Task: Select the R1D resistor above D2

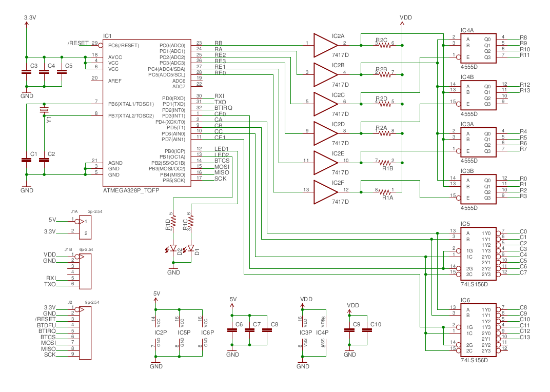Action: pos(173,222)
